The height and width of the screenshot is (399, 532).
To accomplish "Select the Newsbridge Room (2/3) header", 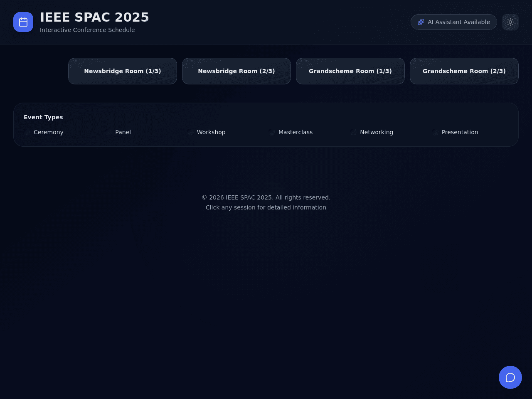I will (x=236, y=71).
